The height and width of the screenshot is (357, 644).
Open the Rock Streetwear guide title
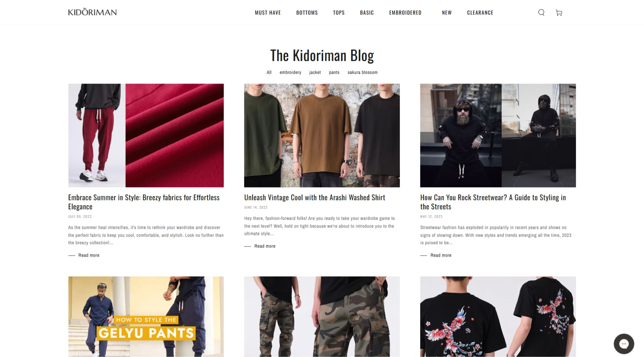click(x=493, y=202)
